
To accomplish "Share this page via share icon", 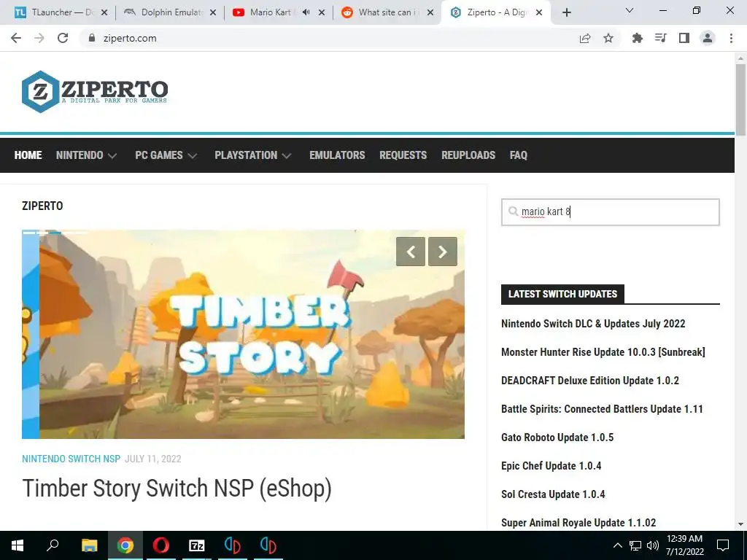I will (x=585, y=38).
